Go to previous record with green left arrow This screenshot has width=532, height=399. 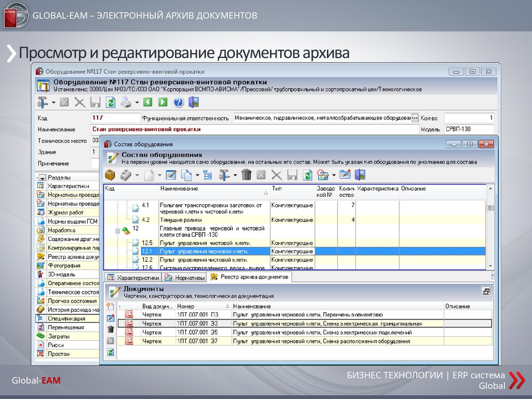click(x=148, y=102)
